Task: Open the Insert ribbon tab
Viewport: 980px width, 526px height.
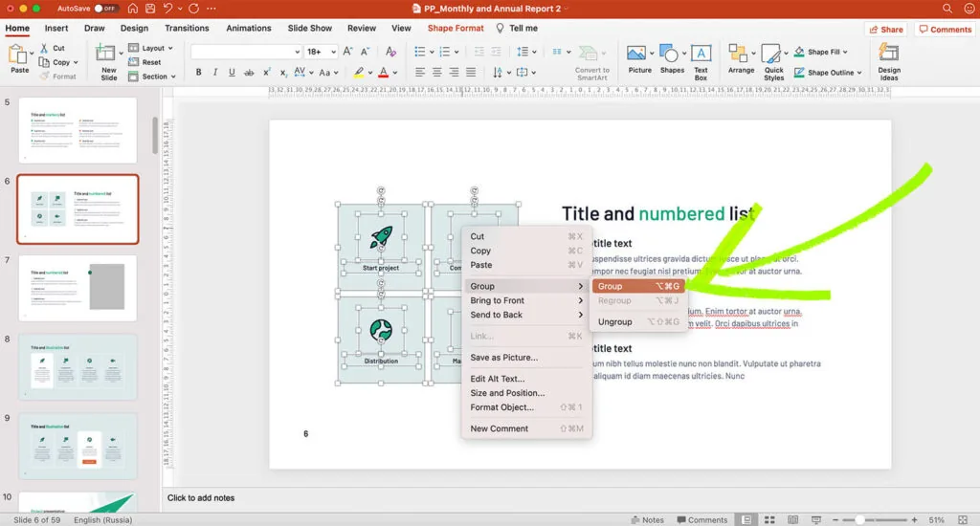Action: coord(56,28)
